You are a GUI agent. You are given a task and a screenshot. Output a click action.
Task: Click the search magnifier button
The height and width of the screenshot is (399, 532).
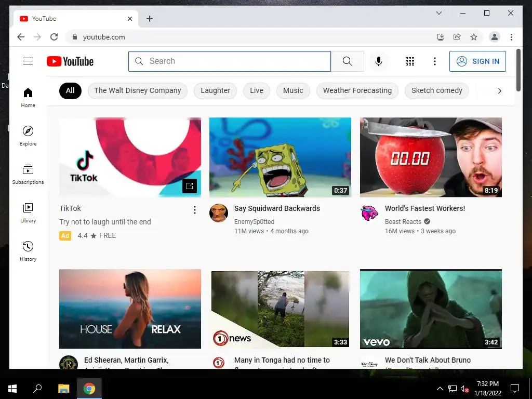[347, 61]
